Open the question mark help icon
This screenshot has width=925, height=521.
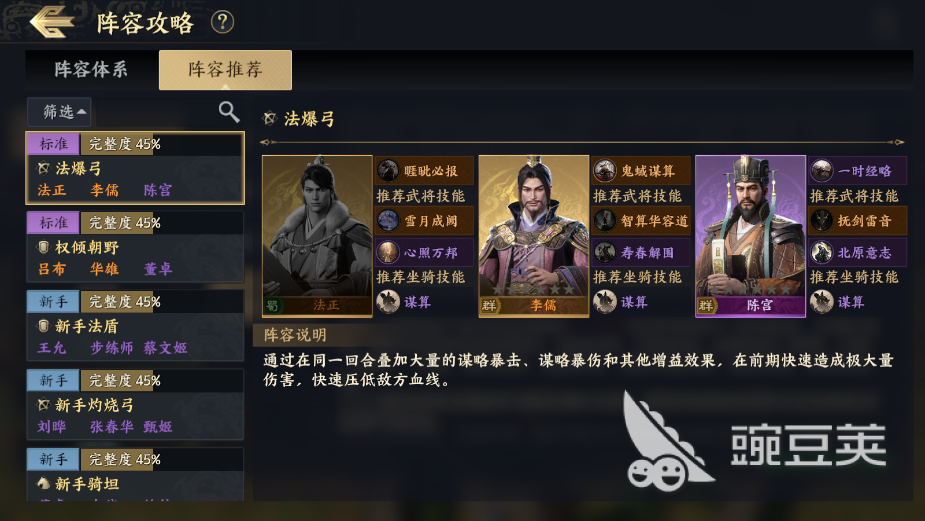[222, 22]
